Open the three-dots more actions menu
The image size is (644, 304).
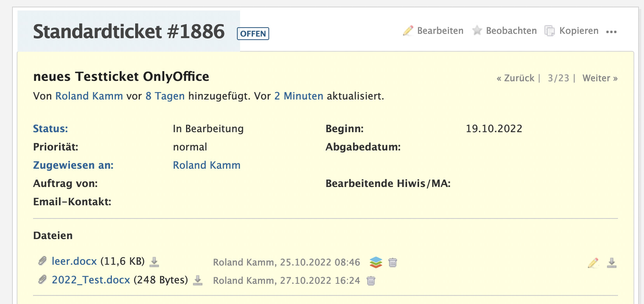click(x=611, y=32)
